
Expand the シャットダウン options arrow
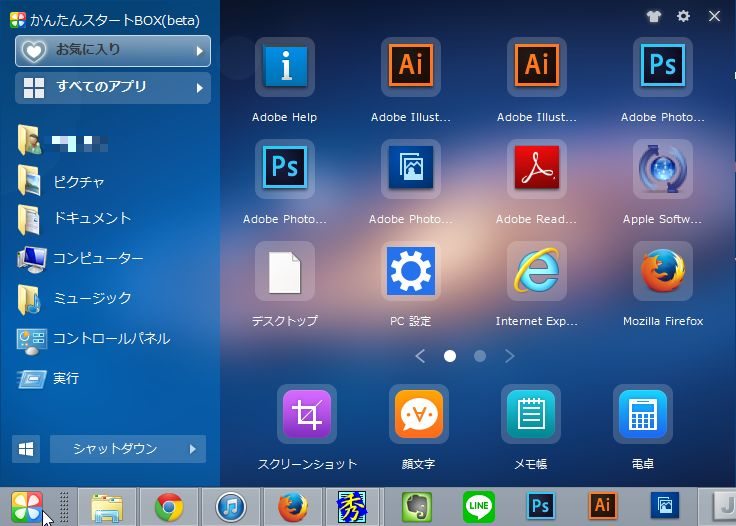coord(193,449)
